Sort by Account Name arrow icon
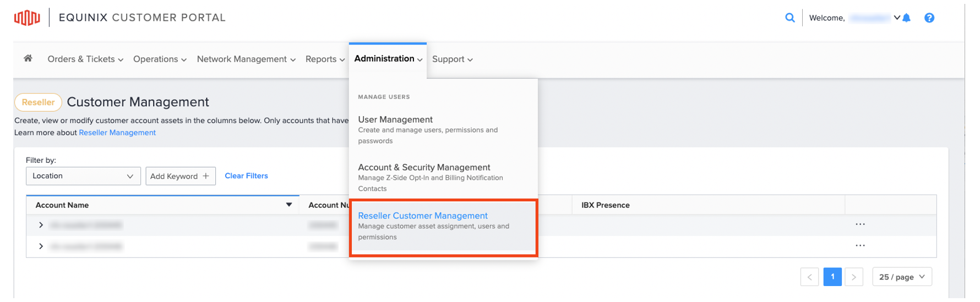This screenshot has width=980, height=302. (x=288, y=205)
